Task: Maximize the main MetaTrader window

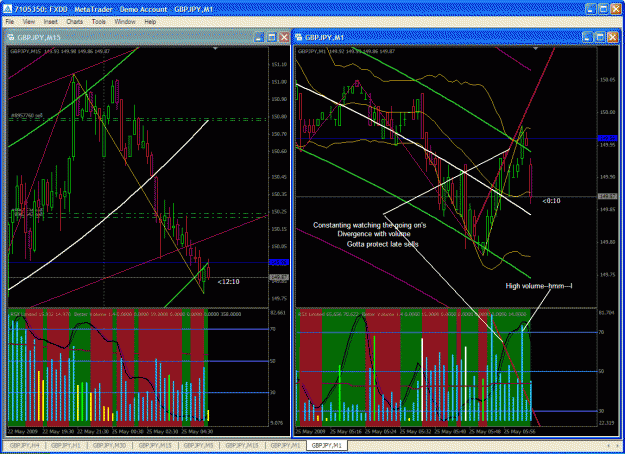Action: [x=603, y=9]
